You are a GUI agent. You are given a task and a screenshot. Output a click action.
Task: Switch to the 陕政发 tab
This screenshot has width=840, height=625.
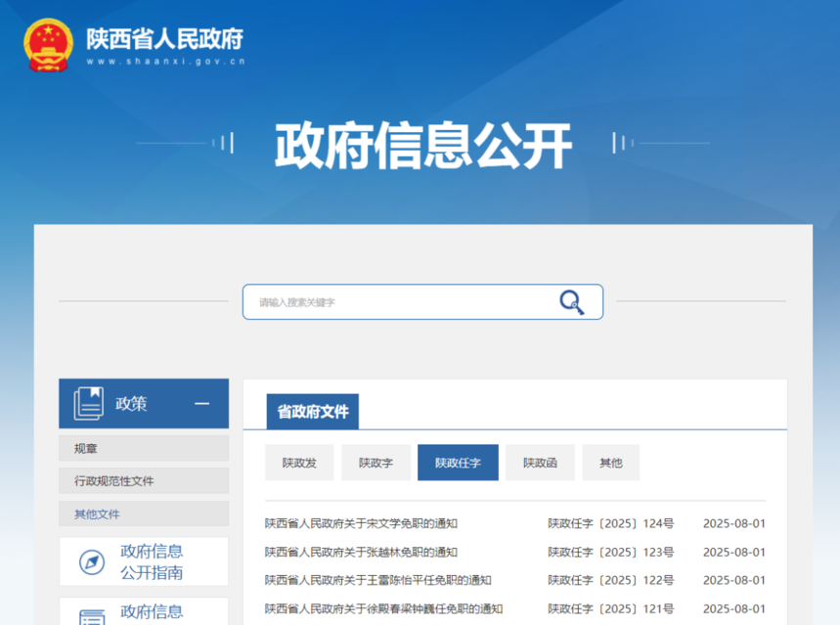[299, 463]
